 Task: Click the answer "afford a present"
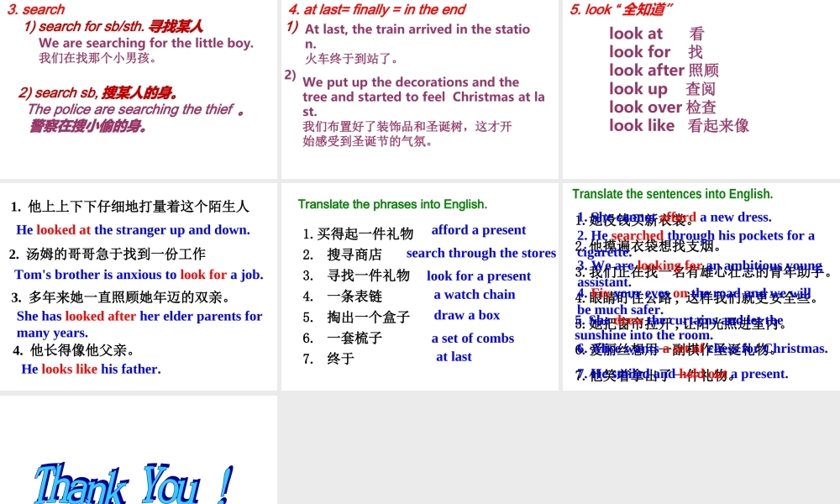(479, 229)
